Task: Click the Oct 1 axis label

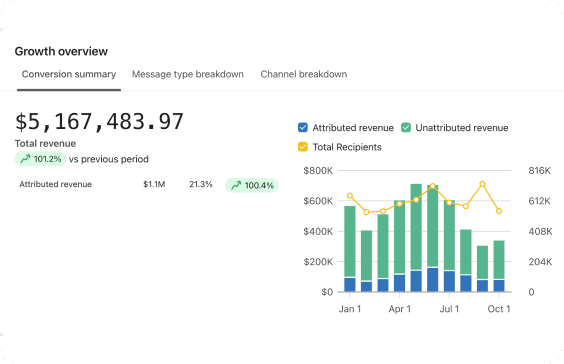Action: tap(499, 309)
